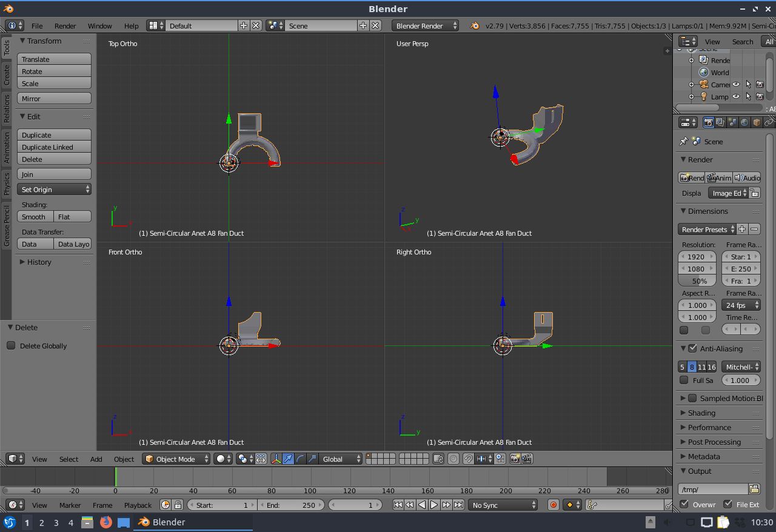Switch to the Physics tab in tool shelf
776x532 pixels.
click(x=7, y=184)
